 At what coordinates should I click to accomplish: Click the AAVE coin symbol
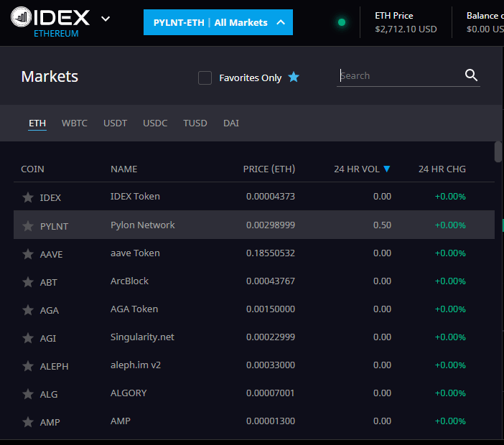[x=51, y=255]
